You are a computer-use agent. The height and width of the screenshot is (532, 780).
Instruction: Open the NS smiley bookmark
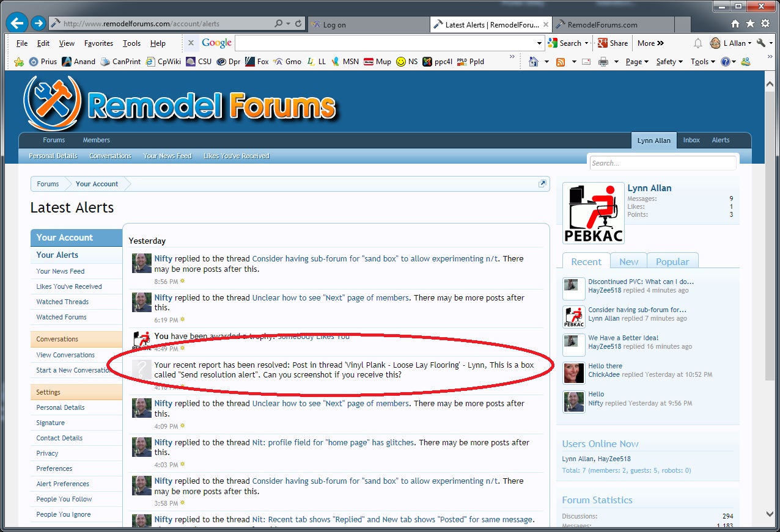[407, 62]
